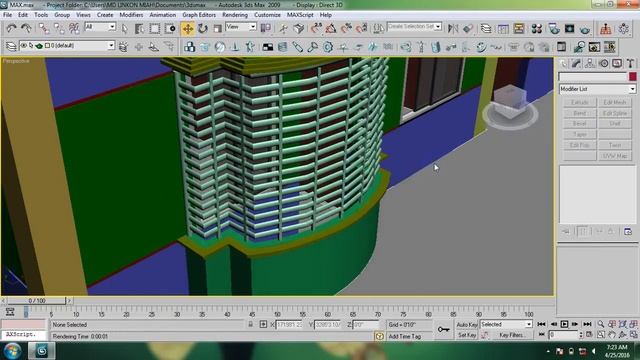The width and height of the screenshot is (640, 360).
Task: Switch to the Hierarchy command panel
Action: coord(590,64)
